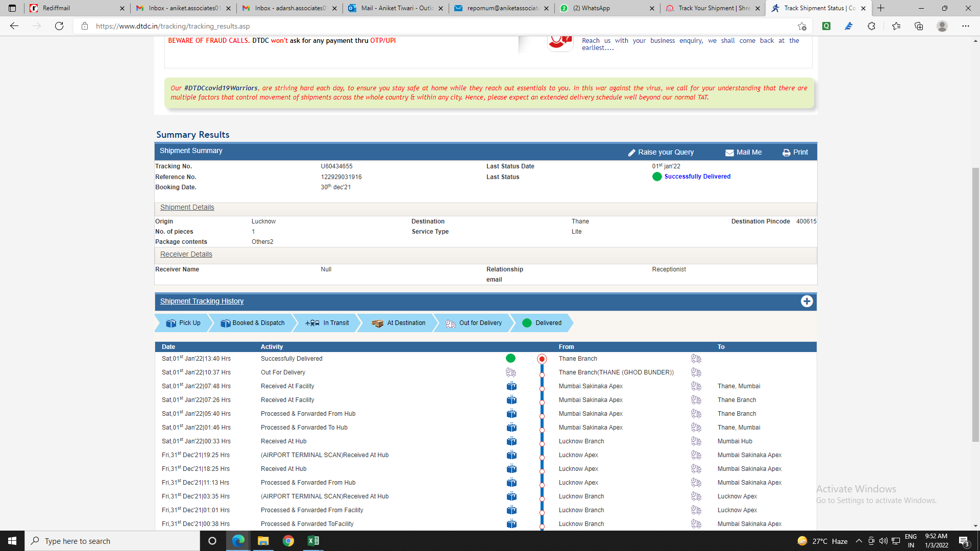This screenshot has height=551, width=980.
Task: Open Excel from the Windows taskbar
Action: point(313,541)
